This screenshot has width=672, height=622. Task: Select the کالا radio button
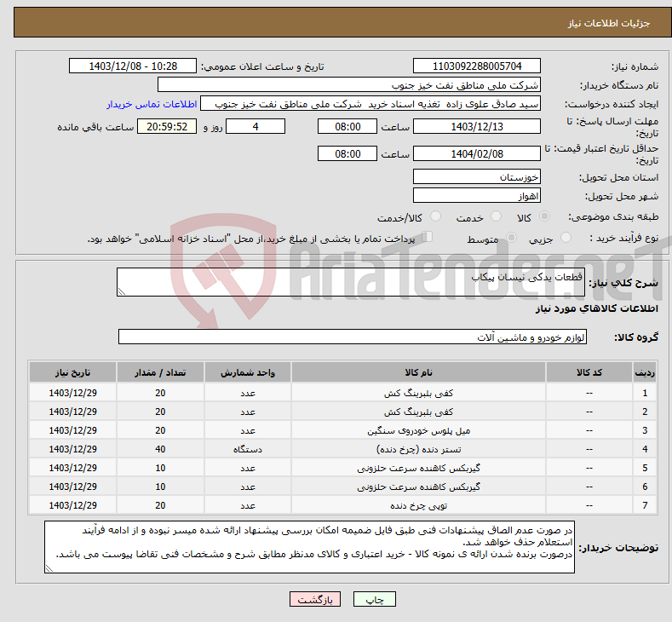544,216
